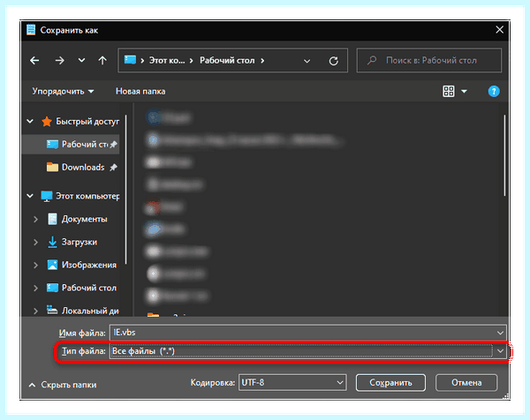The height and width of the screenshot is (420, 530).
Task: Select 'Этот компьютер' in navigation pane
Action: click(x=87, y=196)
